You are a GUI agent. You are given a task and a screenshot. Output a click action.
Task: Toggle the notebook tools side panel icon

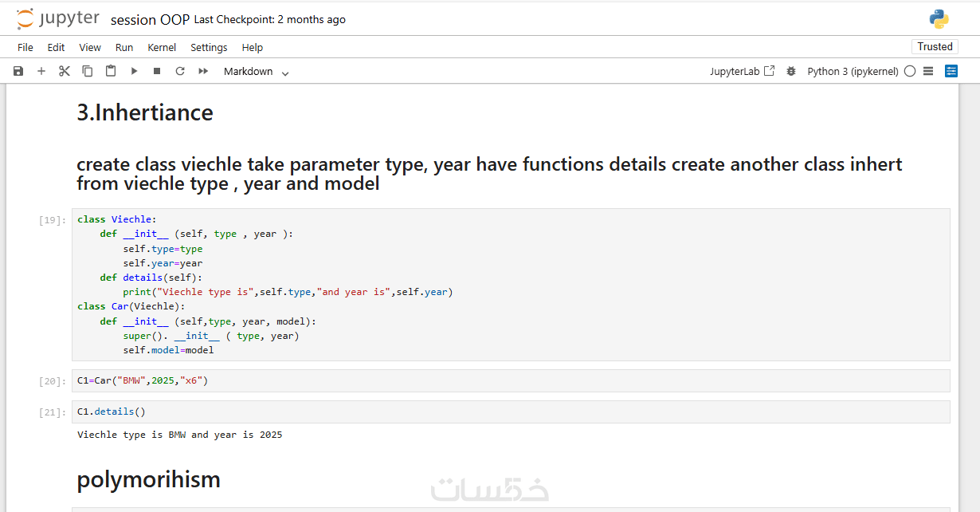tap(951, 71)
